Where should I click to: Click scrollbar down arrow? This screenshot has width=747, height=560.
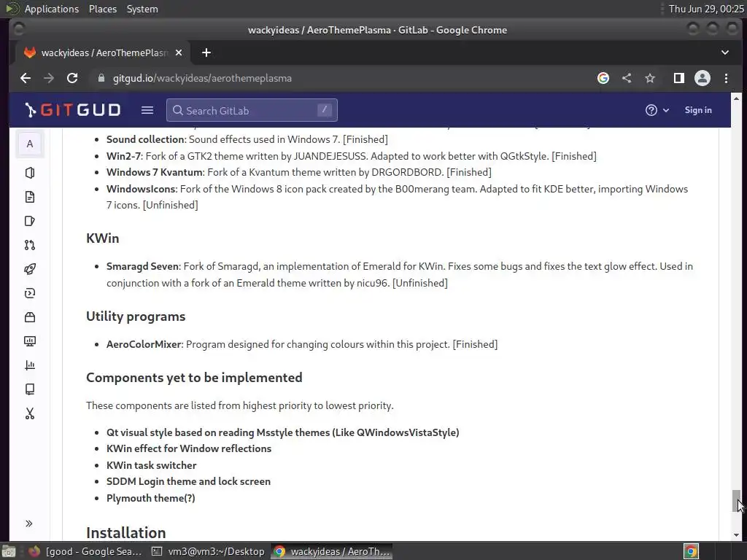pos(737,534)
